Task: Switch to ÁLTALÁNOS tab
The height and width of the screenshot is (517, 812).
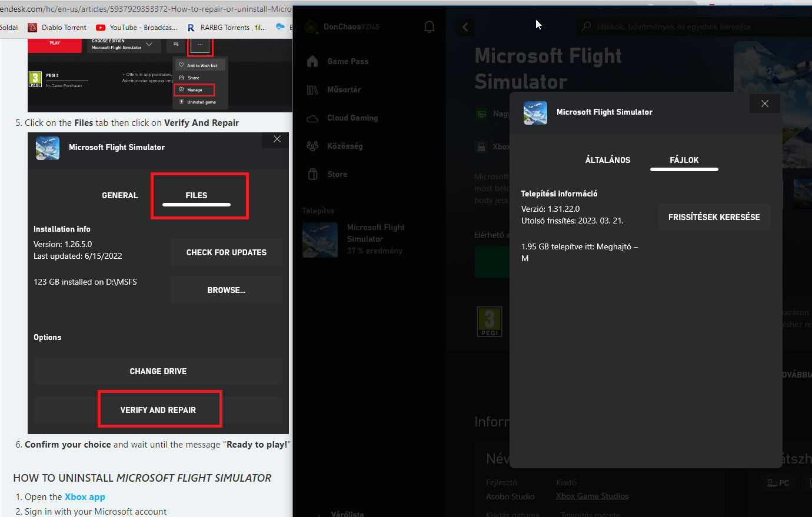Action: click(x=608, y=160)
